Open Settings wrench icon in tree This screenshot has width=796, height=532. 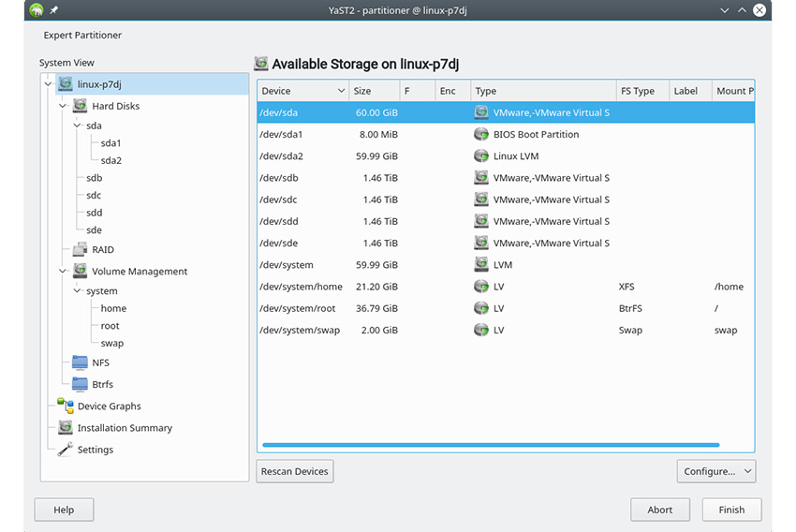[65, 450]
